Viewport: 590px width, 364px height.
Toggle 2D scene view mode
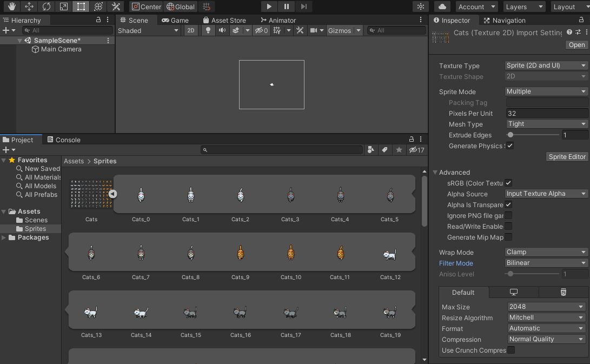pyautogui.click(x=191, y=31)
